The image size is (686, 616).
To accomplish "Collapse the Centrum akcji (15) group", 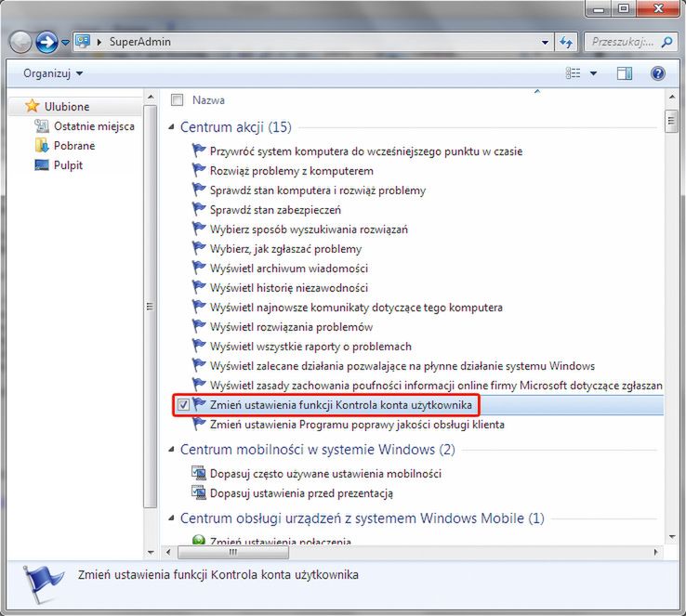I will [171, 127].
